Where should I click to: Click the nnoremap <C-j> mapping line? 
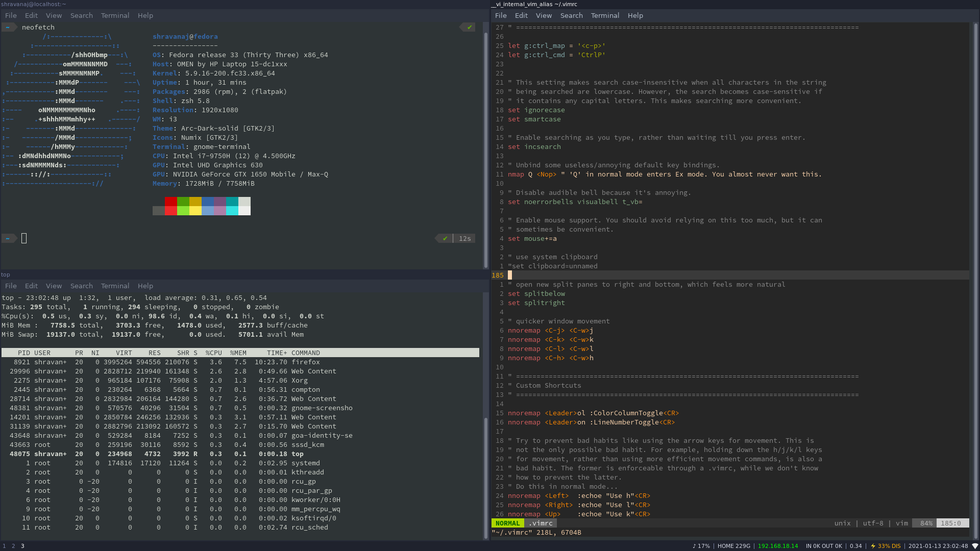pos(551,331)
